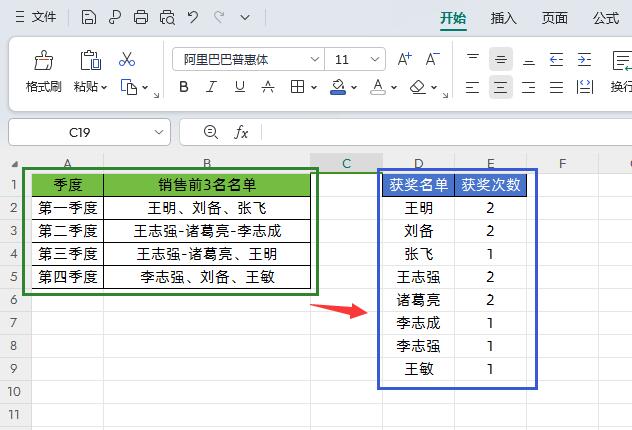This screenshot has width=632, height=430.
Task: Toggle Bold formatting
Action: (184, 88)
